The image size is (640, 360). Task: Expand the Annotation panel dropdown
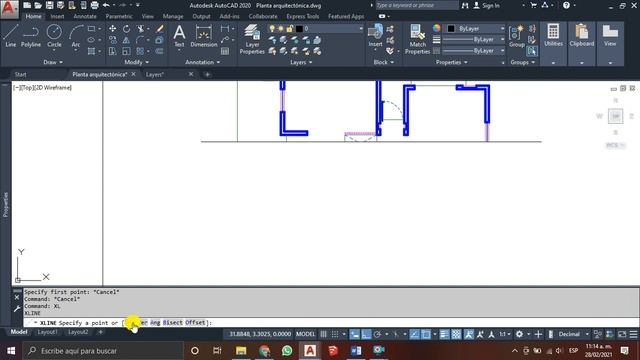tap(202, 62)
